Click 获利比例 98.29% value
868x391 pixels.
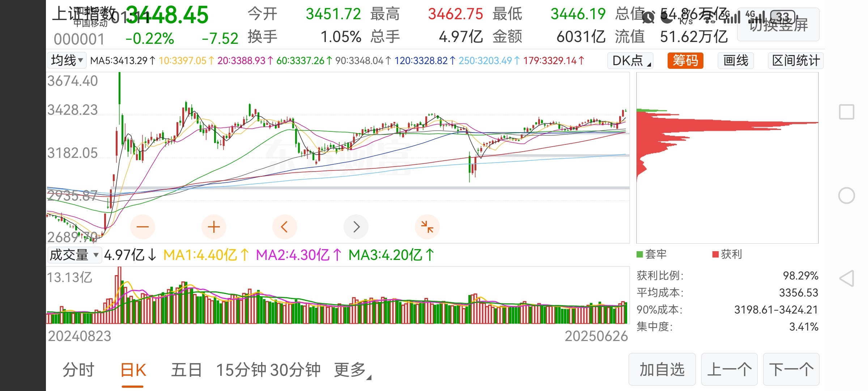[x=800, y=276]
